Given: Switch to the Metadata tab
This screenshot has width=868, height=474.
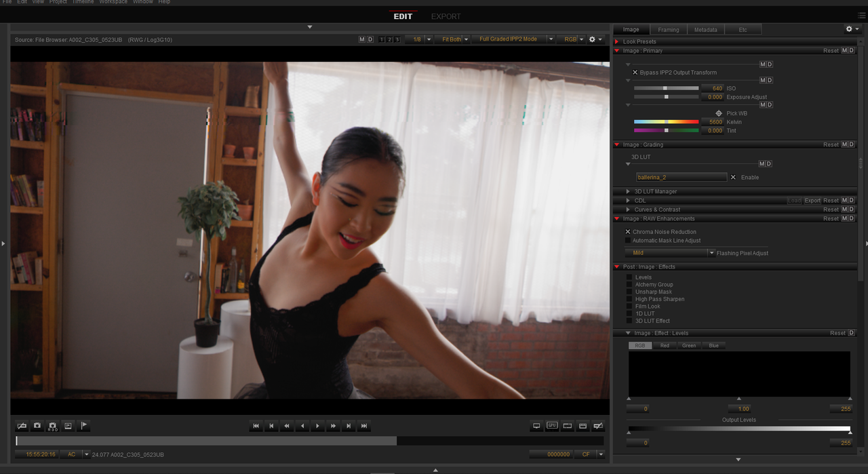Looking at the screenshot, I should tap(705, 30).
